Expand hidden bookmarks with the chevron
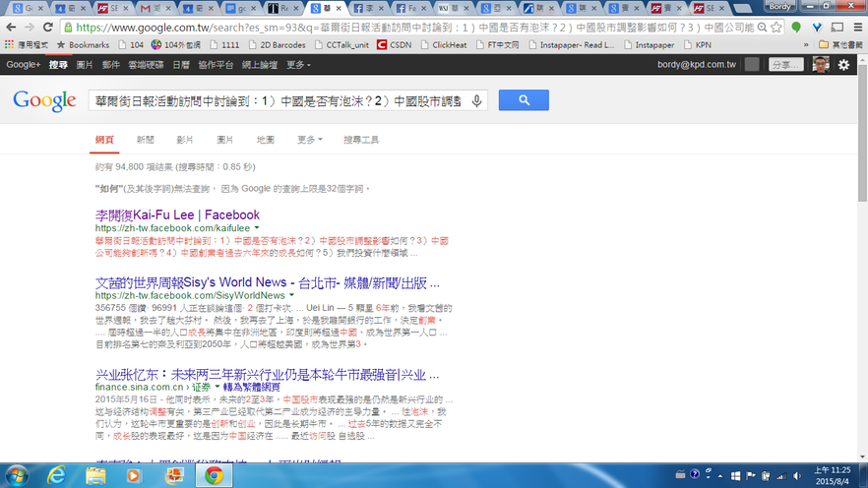The image size is (868, 488). tap(806, 45)
